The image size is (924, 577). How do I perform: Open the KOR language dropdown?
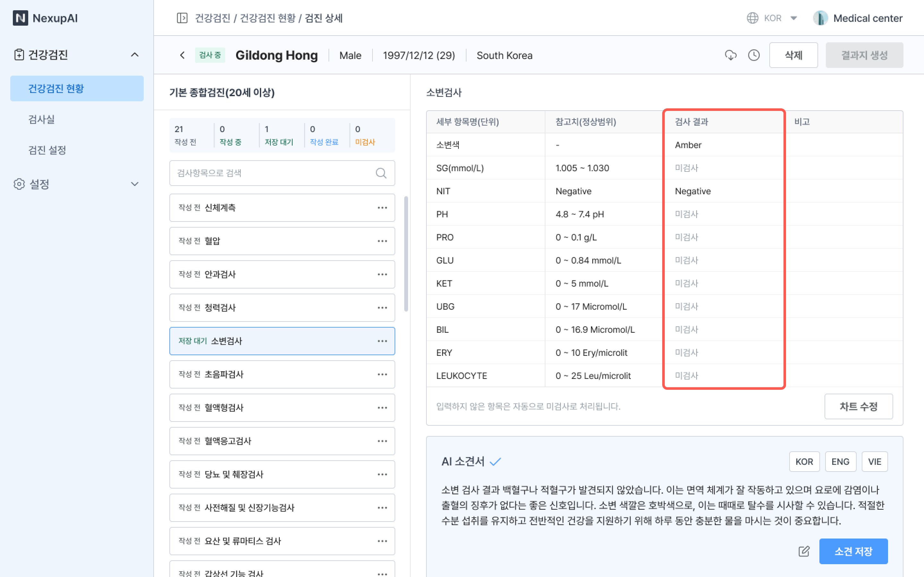[773, 18]
